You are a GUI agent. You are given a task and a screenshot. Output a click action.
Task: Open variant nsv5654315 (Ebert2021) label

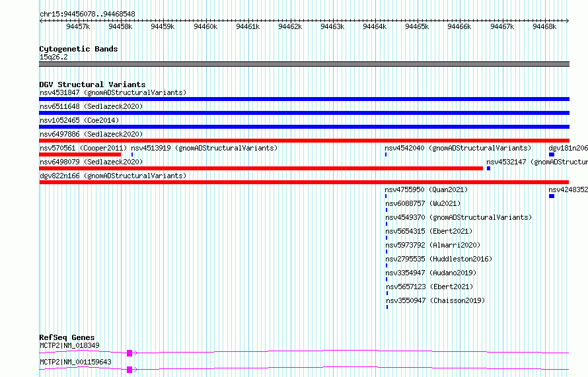point(429,231)
